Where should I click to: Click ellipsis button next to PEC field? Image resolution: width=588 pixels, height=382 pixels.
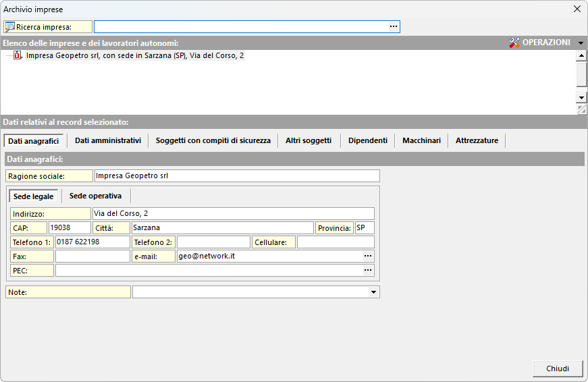click(368, 270)
